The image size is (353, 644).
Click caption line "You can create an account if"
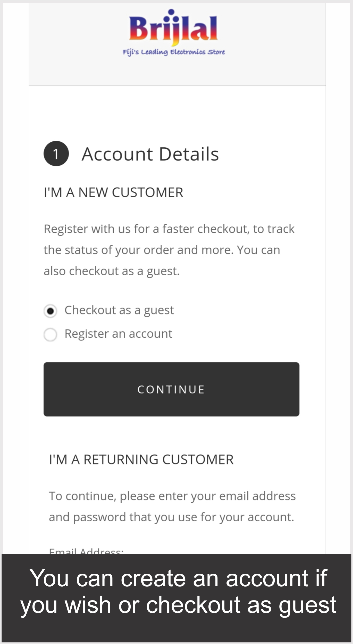178,579
